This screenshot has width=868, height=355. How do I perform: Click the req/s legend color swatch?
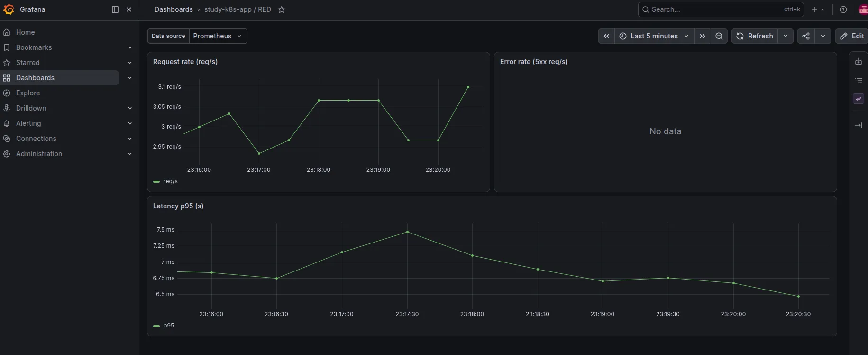(x=156, y=182)
